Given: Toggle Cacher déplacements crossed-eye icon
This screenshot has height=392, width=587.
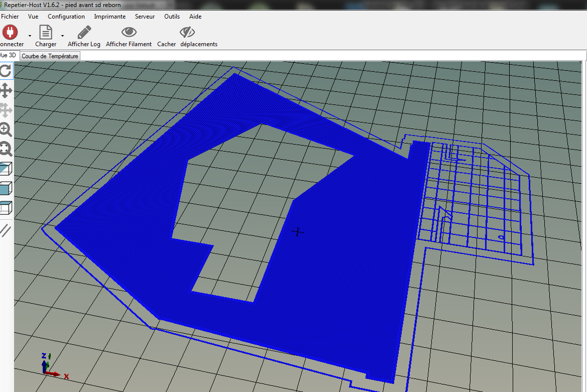Looking at the screenshot, I should [x=187, y=32].
